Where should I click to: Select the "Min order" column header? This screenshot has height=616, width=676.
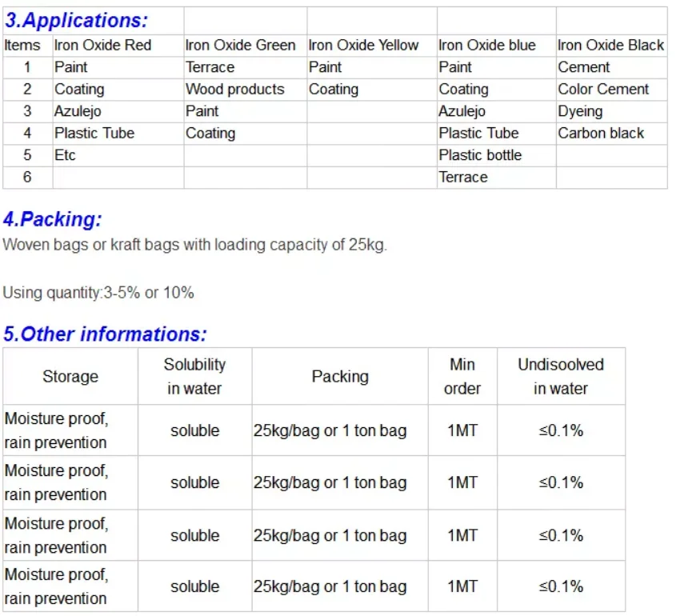[462, 377]
